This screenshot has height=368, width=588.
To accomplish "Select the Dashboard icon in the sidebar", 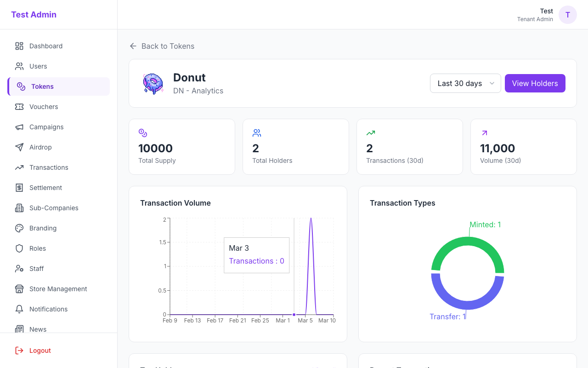I will pos(19,46).
